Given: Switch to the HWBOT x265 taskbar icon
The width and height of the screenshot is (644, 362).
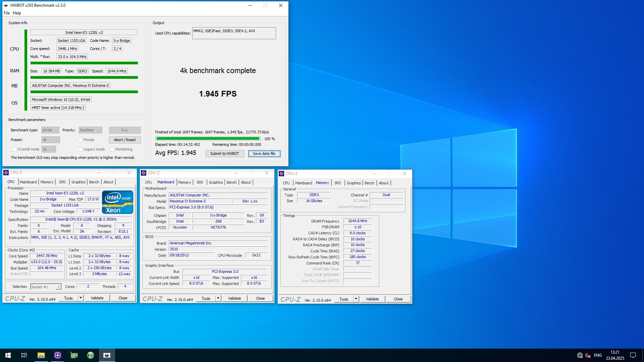Looking at the screenshot, I should [x=107, y=355].
